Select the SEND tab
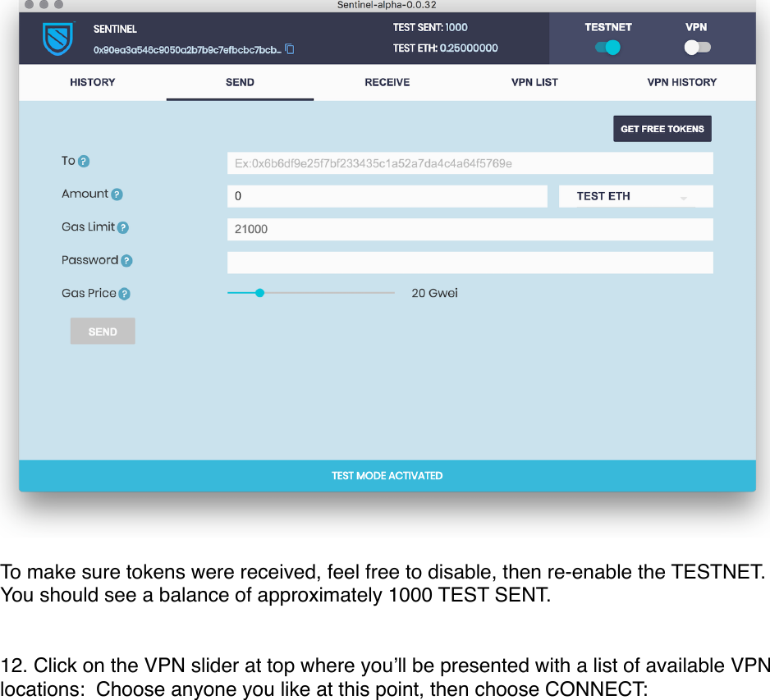 pos(240,82)
